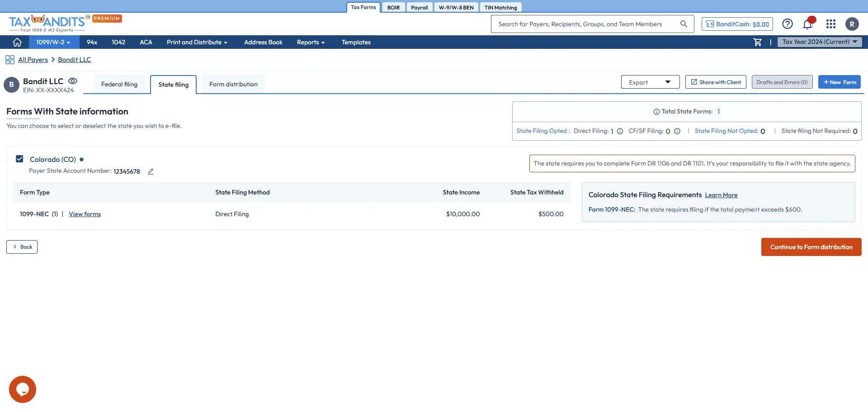Image resolution: width=868 pixels, height=412 pixels.
Task: Open user profile avatar R
Action: (852, 24)
